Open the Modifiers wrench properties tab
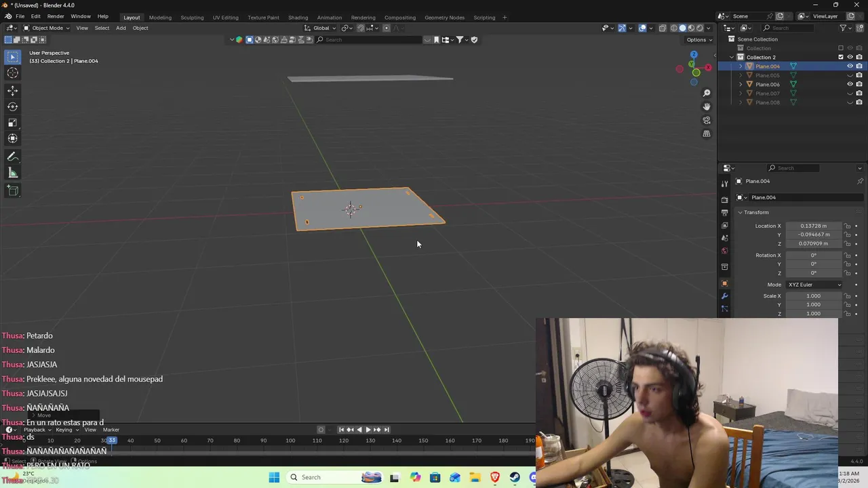Viewport: 868px width, 488px height. tap(724, 296)
